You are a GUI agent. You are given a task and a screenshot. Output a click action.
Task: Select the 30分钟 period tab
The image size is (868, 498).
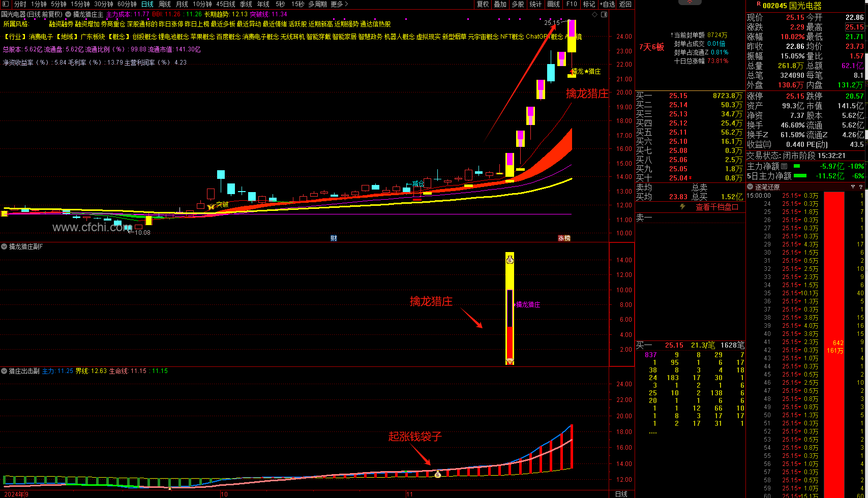pyautogui.click(x=103, y=4)
